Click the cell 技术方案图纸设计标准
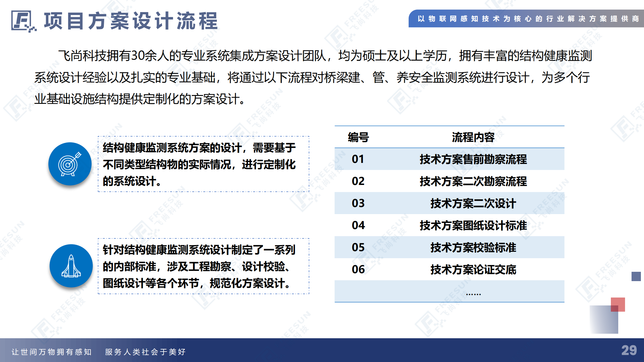 473,225
